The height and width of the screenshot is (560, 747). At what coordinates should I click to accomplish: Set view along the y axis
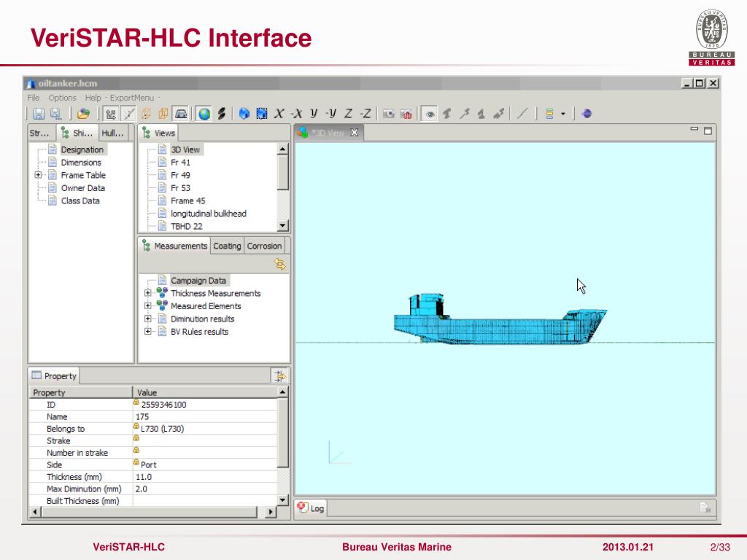(x=314, y=114)
